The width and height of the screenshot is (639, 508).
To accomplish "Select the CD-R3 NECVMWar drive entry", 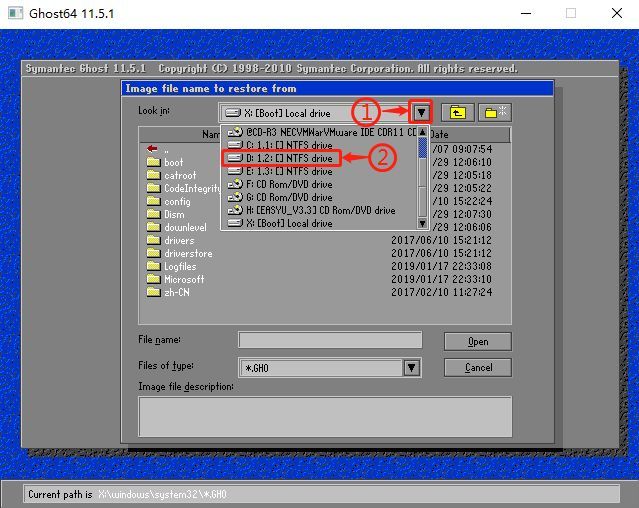I will [x=320, y=132].
